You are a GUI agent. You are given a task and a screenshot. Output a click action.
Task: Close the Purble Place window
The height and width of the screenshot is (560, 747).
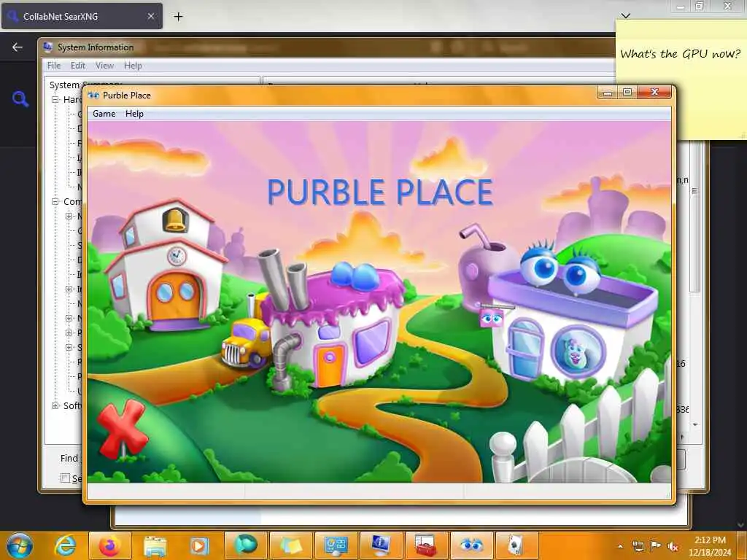click(654, 93)
